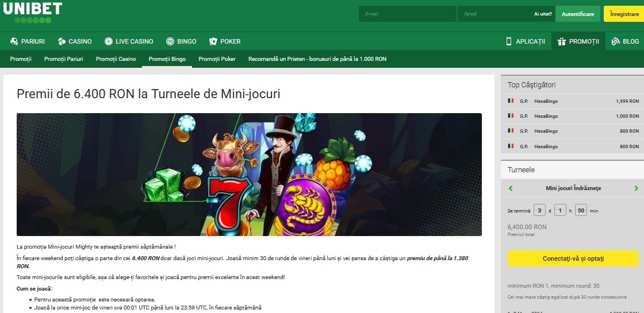Click the Înregistrare button
This screenshot has width=644, height=313.
click(624, 14)
